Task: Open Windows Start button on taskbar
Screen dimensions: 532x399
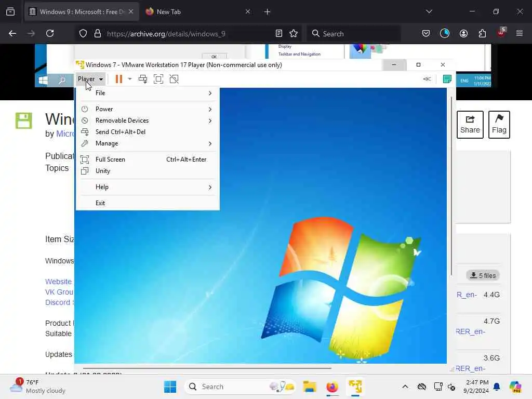Action: click(x=170, y=387)
